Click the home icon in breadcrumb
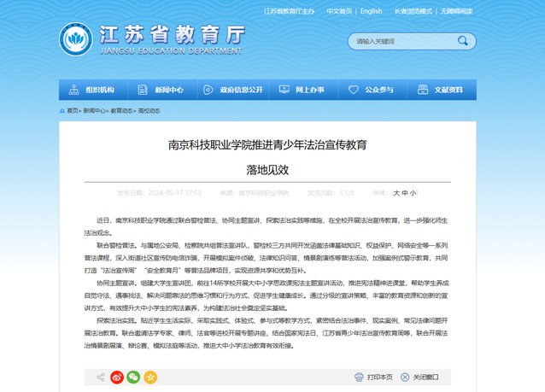Image resolution: width=545 pixels, height=392 pixels. (62, 110)
